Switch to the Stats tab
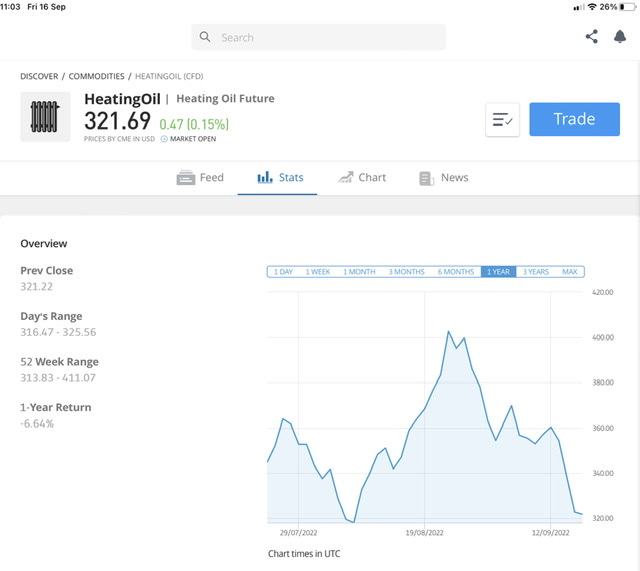 [280, 178]
